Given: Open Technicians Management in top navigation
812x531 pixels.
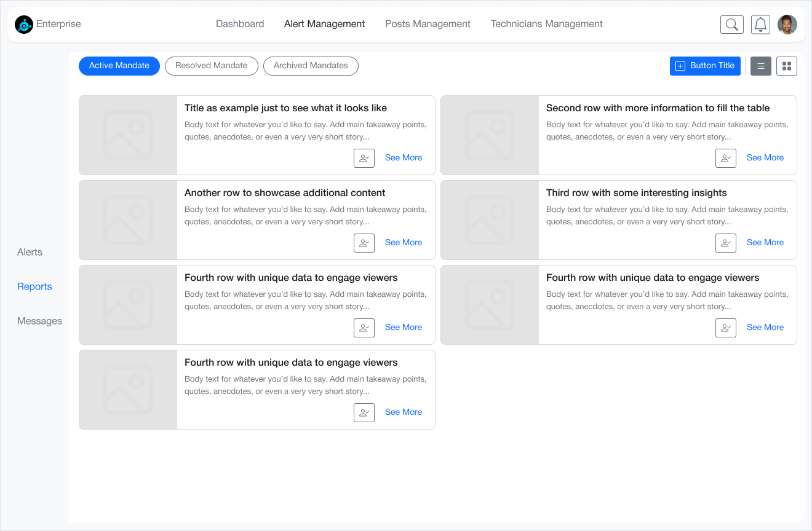Looking at the screenshot, I should point(547,24).
